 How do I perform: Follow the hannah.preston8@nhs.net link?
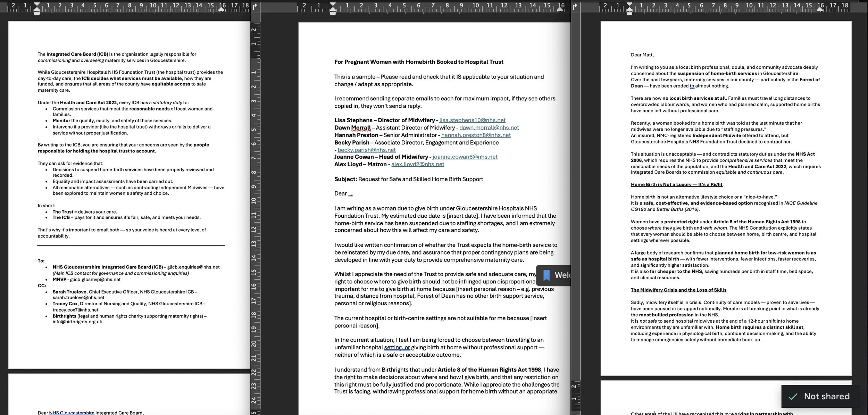pyautogui.click(x=476, y=135)
